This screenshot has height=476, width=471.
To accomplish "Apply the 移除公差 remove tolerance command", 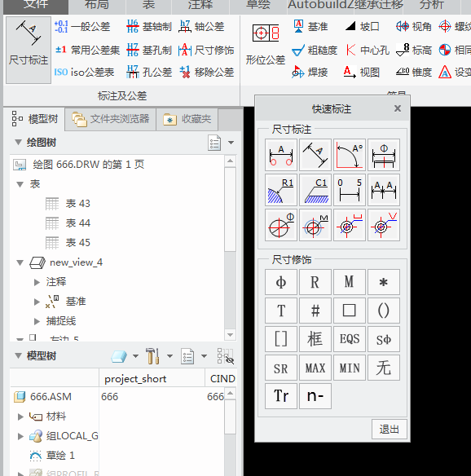I will click(207, 73).
